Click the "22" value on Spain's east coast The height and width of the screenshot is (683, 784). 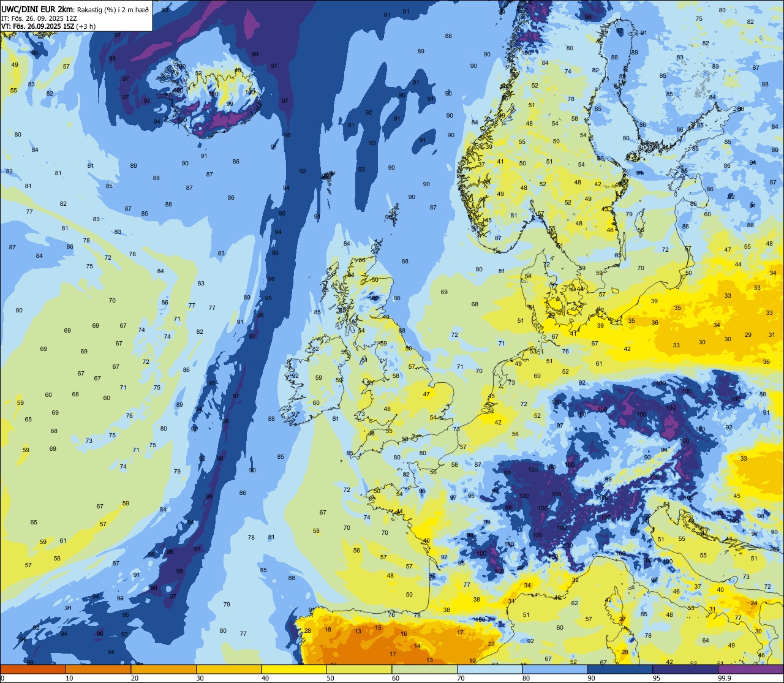point(491,644)
